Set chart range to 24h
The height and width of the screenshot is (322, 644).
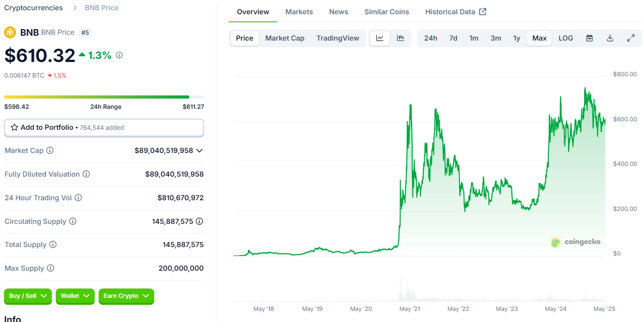[431, 38]
